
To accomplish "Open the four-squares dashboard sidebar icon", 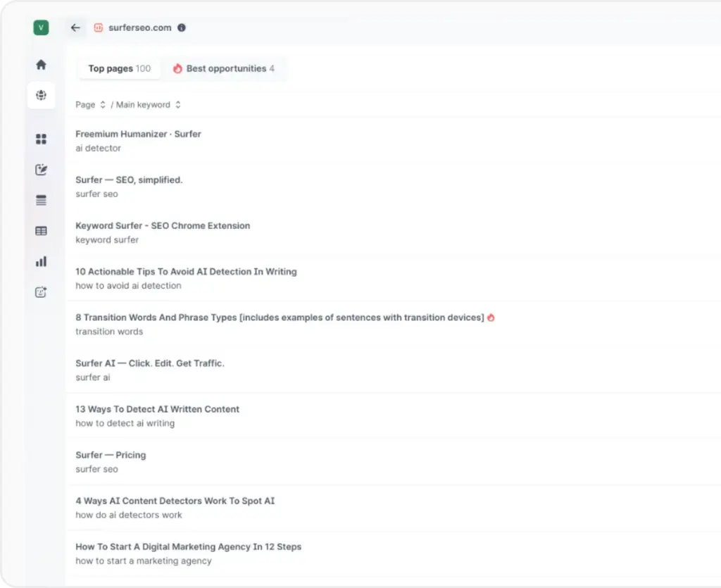I will coord(41,139).
